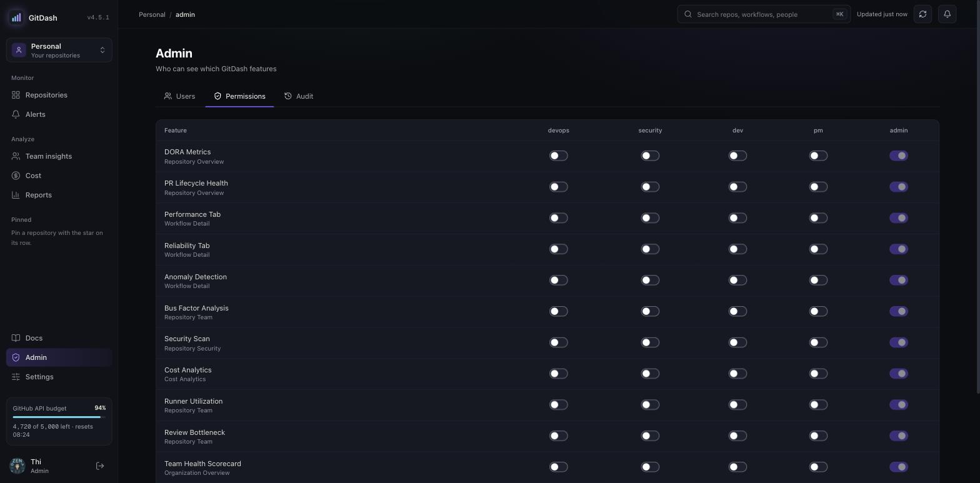Click the Team insights people icon
Screen dimensions: 980x483
16,156
